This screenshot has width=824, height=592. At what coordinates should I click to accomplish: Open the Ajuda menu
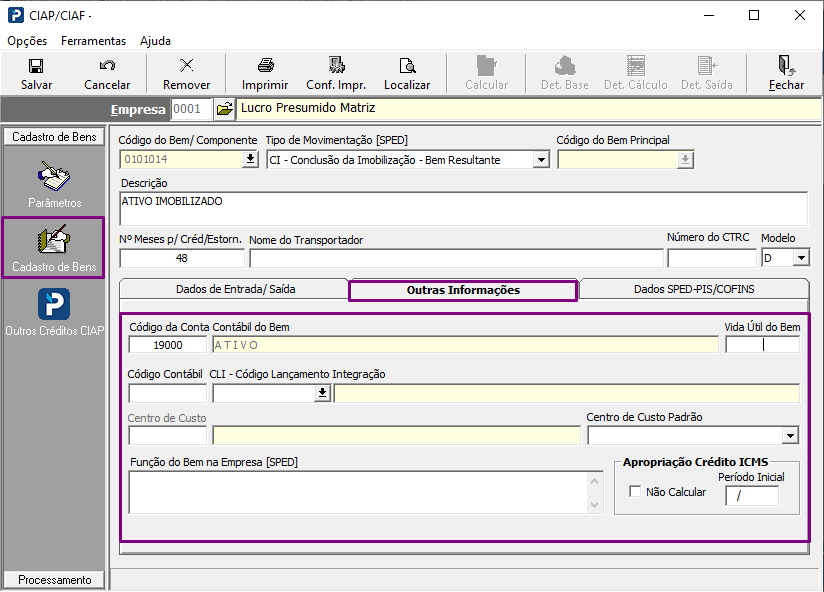coord(155,41)
